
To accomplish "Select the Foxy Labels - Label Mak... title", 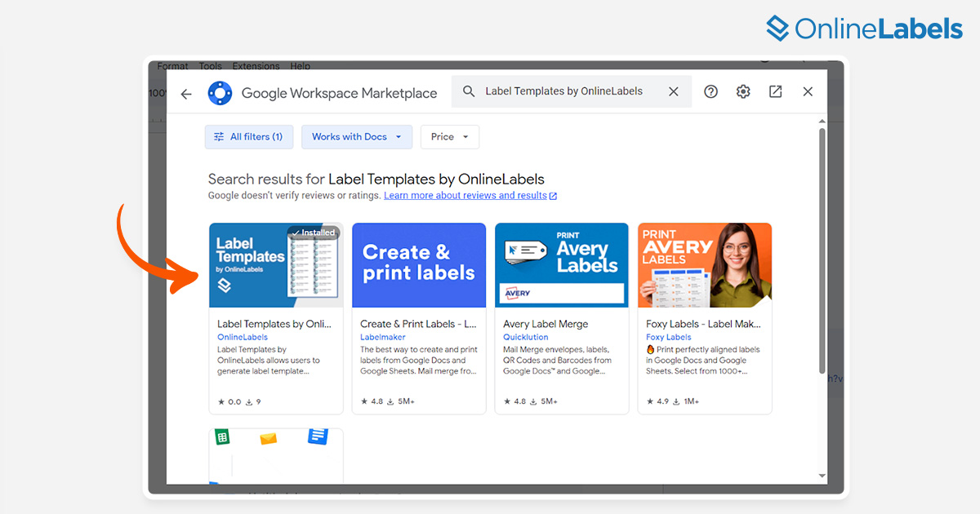I will coord(703,324).
